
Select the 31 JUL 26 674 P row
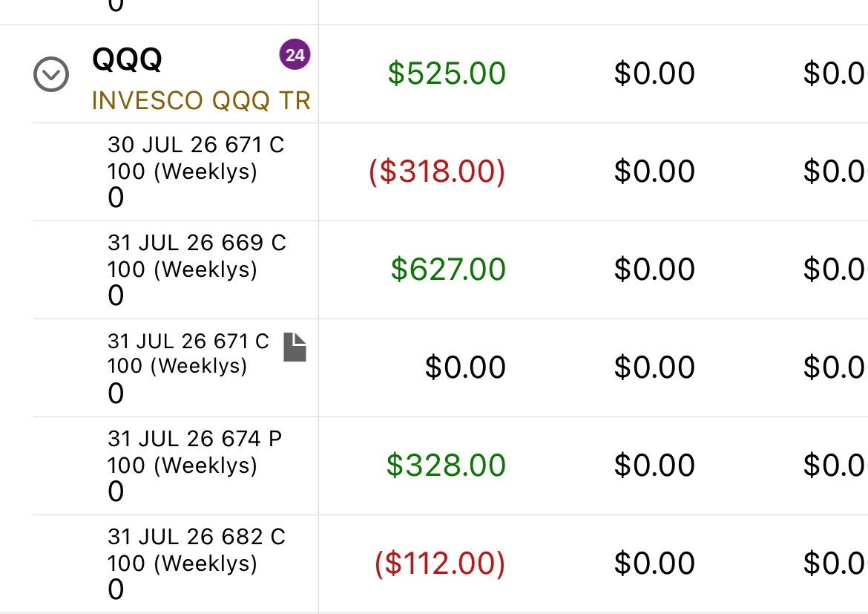(x=450, y=466)
